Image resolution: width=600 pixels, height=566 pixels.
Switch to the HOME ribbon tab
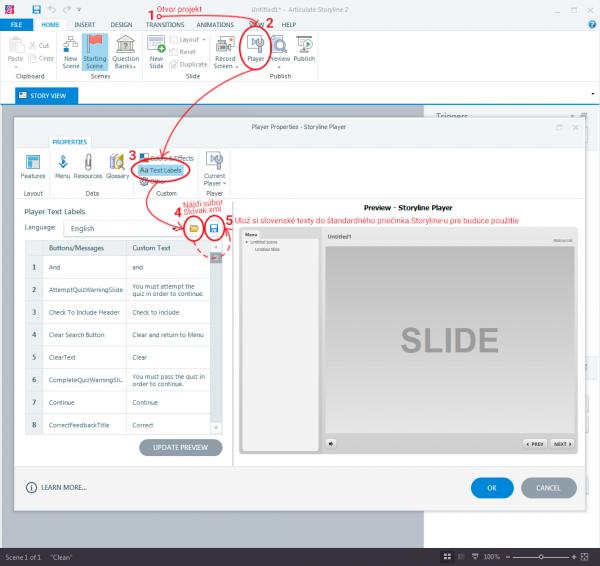50,24
